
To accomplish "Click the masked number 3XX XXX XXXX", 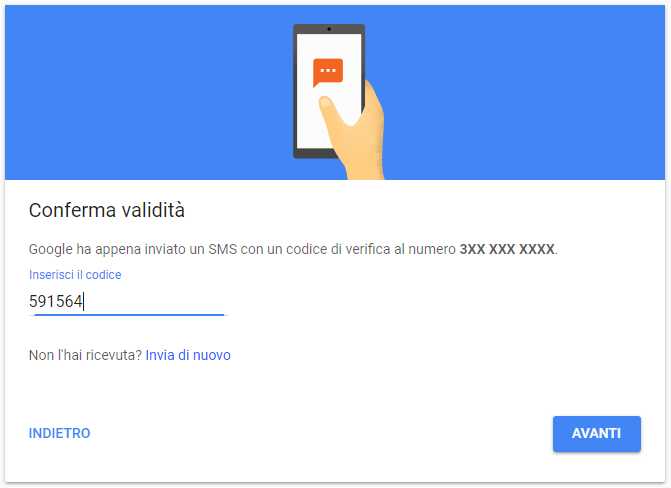I will pyautogui.click(x=507, y=249).
